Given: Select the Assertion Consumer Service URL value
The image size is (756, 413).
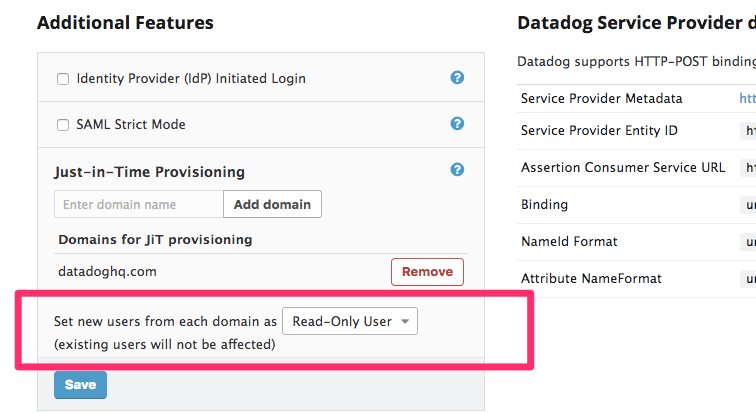Looking at the screenshot, I should [748, 168].
